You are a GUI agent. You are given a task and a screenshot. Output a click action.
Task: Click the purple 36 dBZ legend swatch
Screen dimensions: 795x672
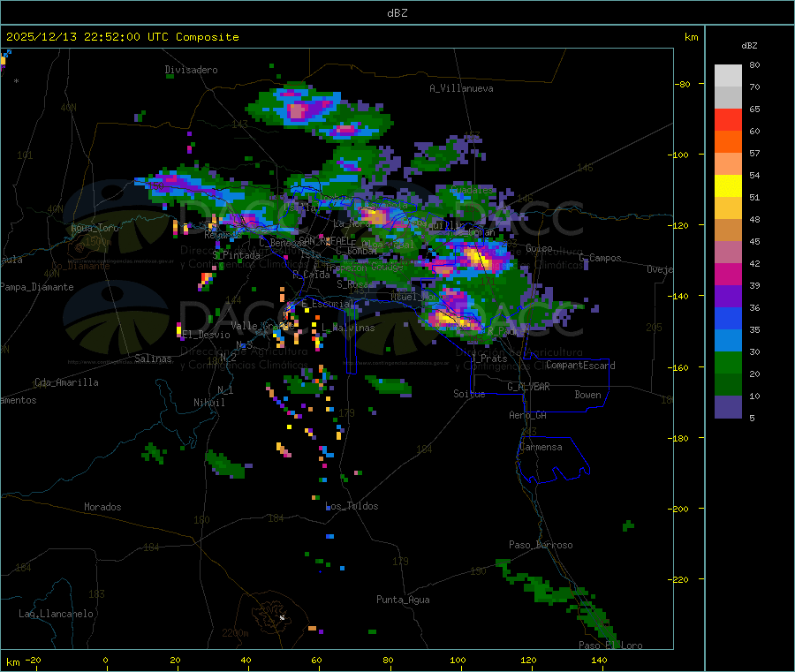728,296
